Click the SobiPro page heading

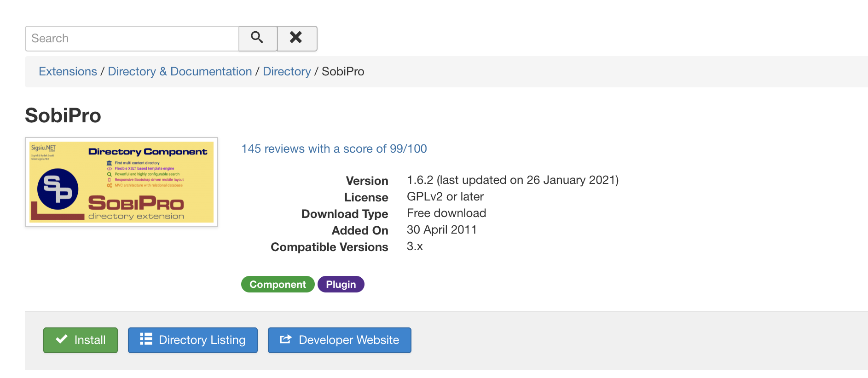63,115
